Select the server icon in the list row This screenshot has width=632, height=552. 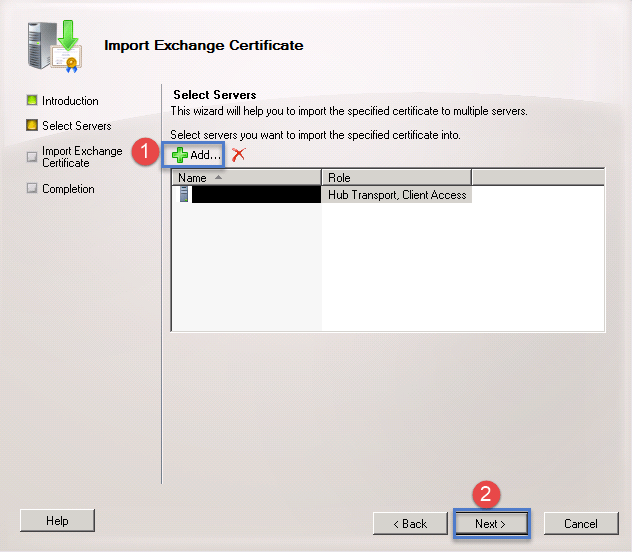[184, 194]
